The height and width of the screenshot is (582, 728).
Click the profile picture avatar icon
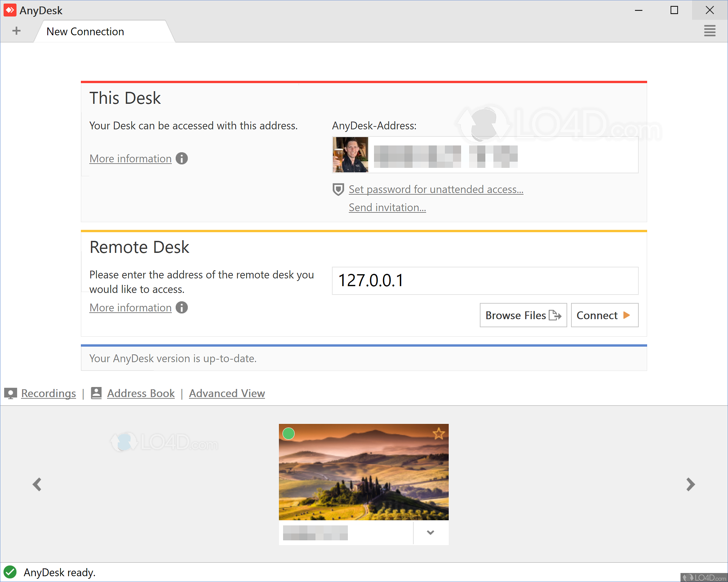(351, 156)
